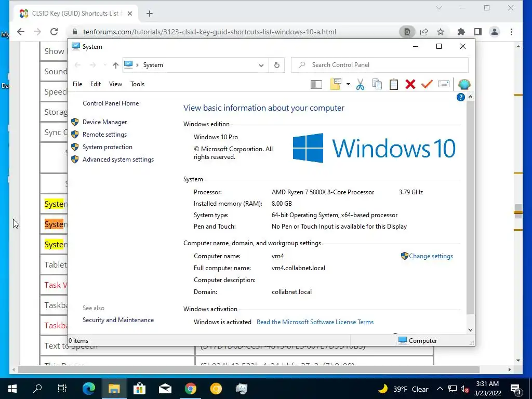
Task: Bookmark this page with star icon
Action: [441, 32]
